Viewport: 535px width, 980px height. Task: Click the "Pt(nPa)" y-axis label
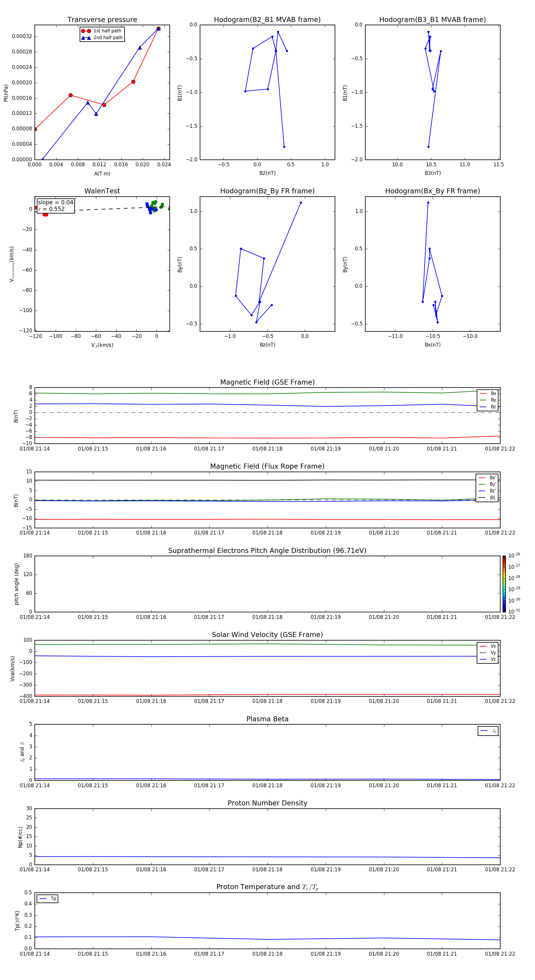click(x=6, y=92)
